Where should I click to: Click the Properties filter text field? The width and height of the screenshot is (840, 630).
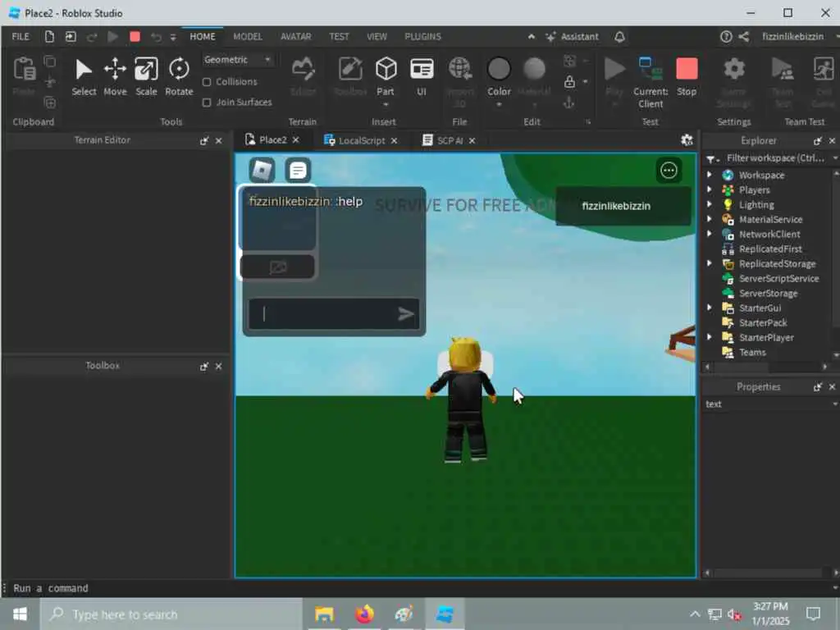pyautogui.click(x=767, y=404)
